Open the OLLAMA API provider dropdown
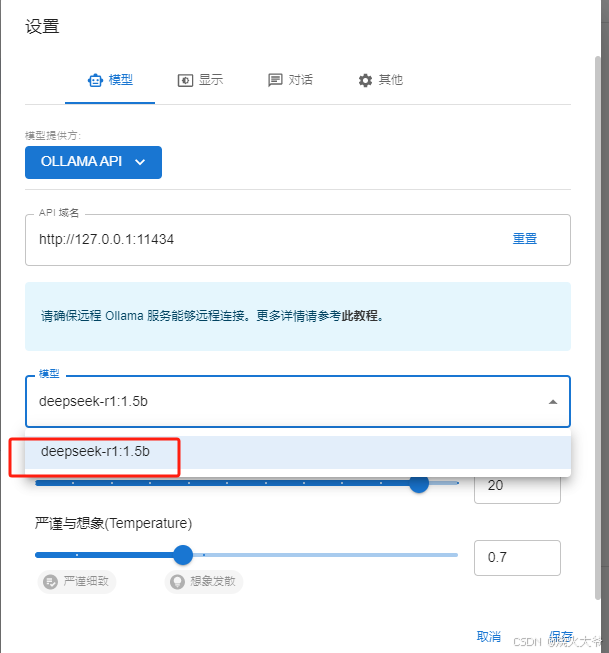 pos(93,162)
